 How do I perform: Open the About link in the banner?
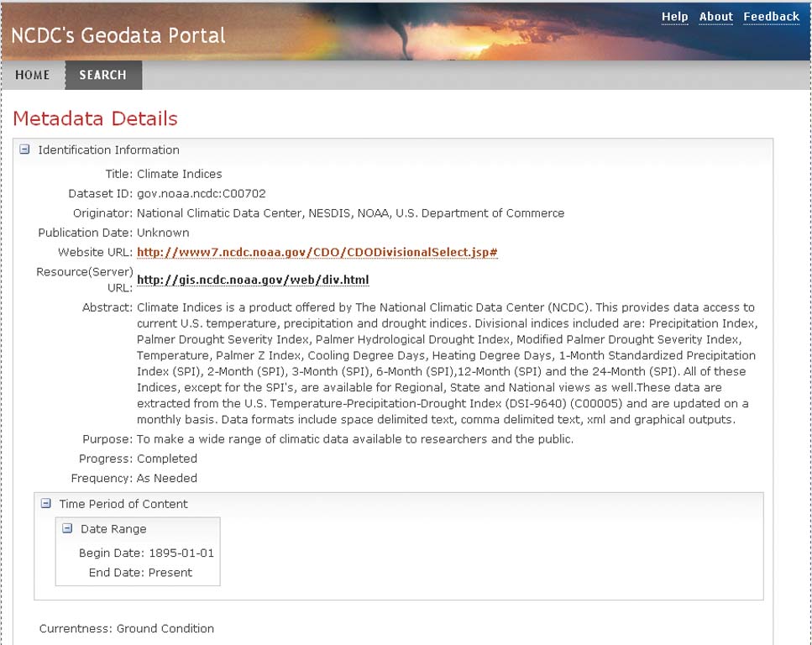[x=715, y=17]
